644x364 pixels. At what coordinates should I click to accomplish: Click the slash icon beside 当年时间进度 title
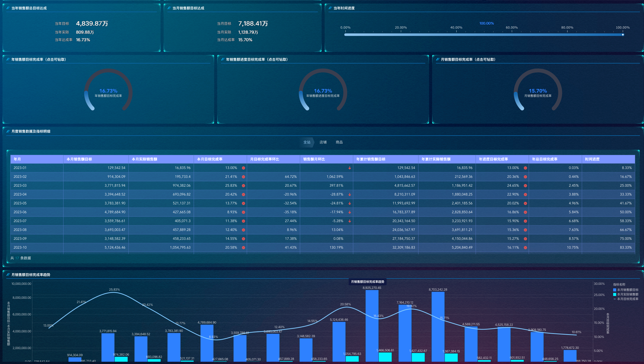(330, 8)
